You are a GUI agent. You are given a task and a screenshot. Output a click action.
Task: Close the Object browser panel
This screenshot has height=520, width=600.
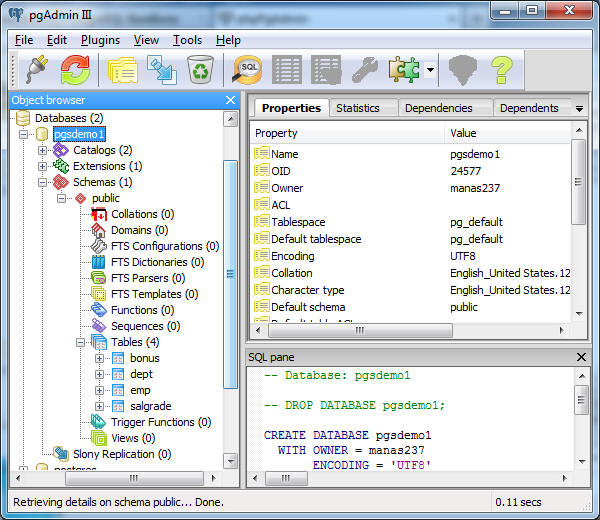pyautogui.click(x=230, y=100)
